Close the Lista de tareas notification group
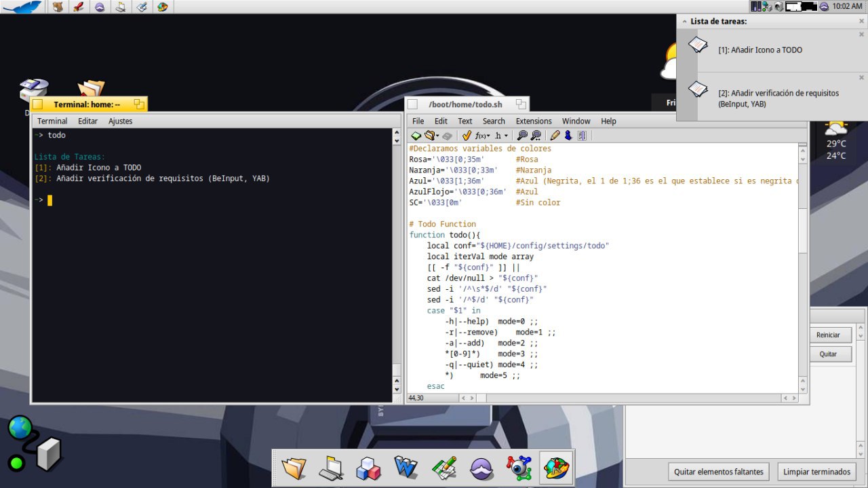868x488 pixels. click(x=862, y=21)
